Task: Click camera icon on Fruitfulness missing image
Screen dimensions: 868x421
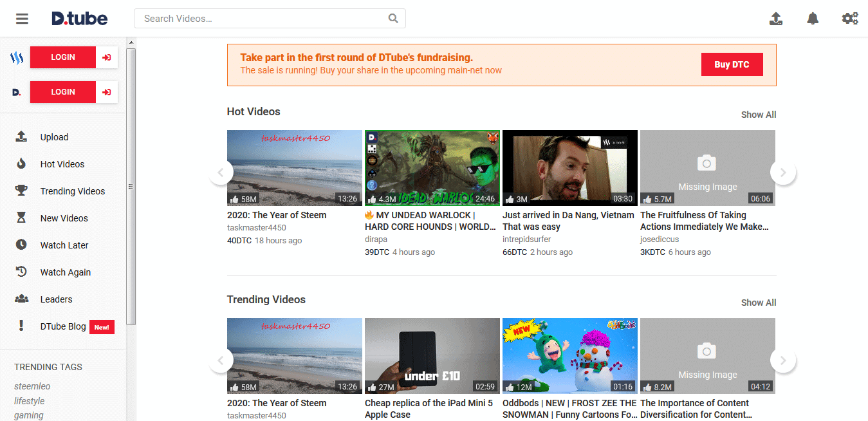Action: pyautogui.click(x=707, y=164)
